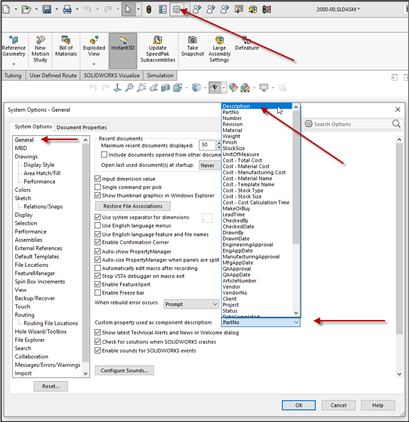409x422 pixels.
Task: Click the Zoom to Area magnifier icon
Action: coord(141,88)
